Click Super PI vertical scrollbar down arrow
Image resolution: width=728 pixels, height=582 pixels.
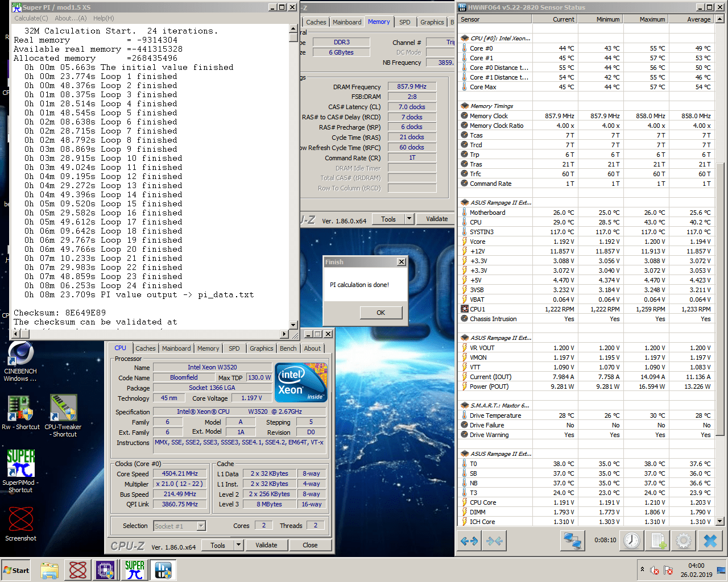pos(293,325)
